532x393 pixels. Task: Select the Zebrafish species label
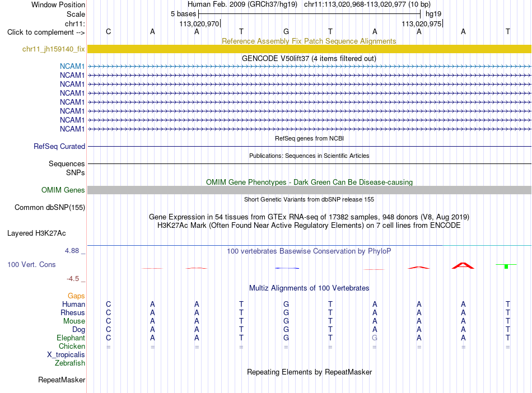coord(70,363)
